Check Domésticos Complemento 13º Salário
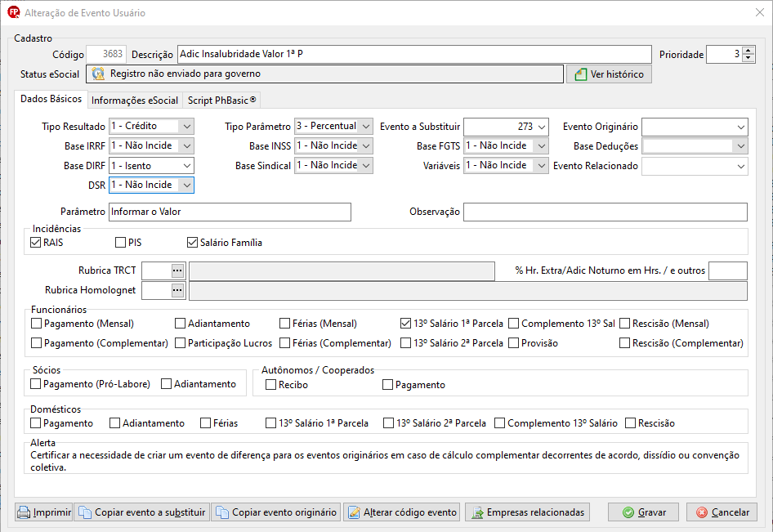This screenshot has height=532, width=773. [x=499, y=423]
